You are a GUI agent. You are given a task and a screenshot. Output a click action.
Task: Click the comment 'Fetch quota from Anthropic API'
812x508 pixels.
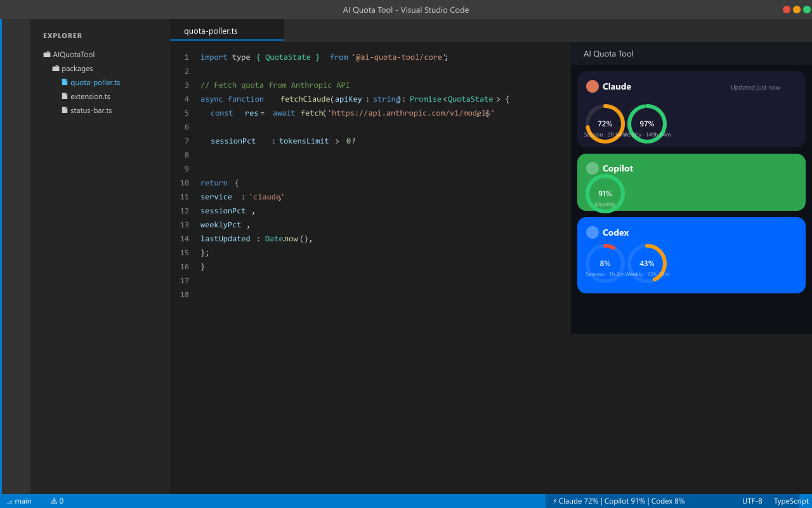click(275, 85)
